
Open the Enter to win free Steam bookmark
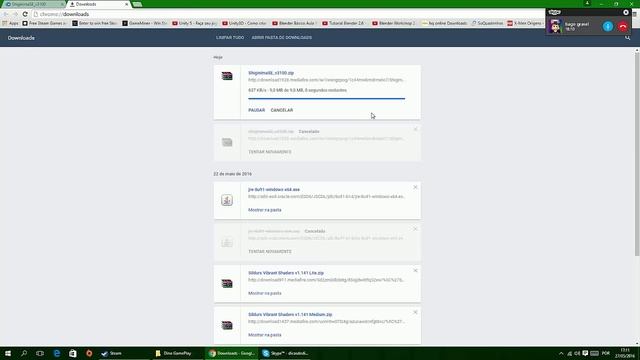(94, 23)
